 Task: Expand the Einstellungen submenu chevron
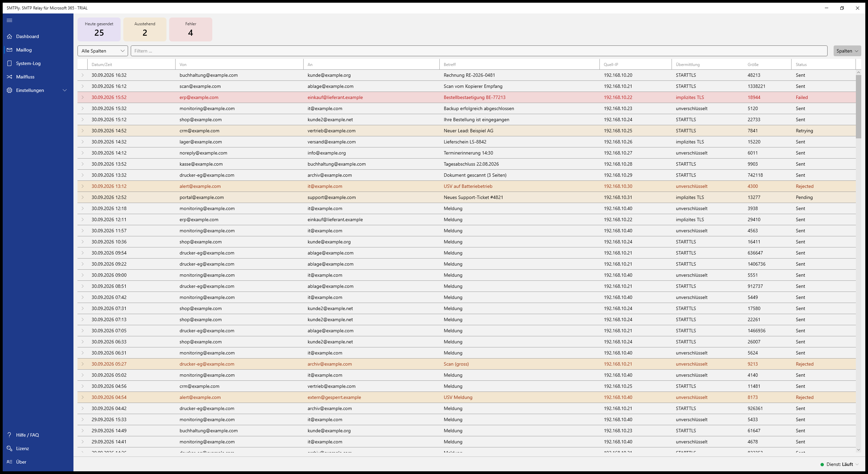[65, 90]
